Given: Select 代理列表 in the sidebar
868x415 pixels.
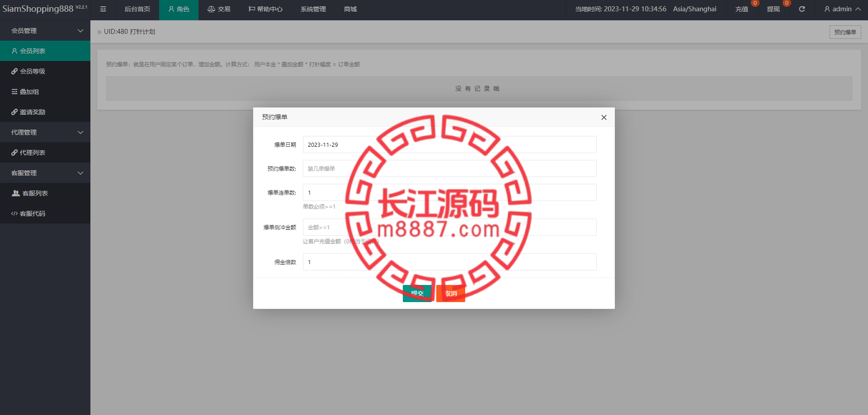Looking at the screenshot, I should (45, 153).
